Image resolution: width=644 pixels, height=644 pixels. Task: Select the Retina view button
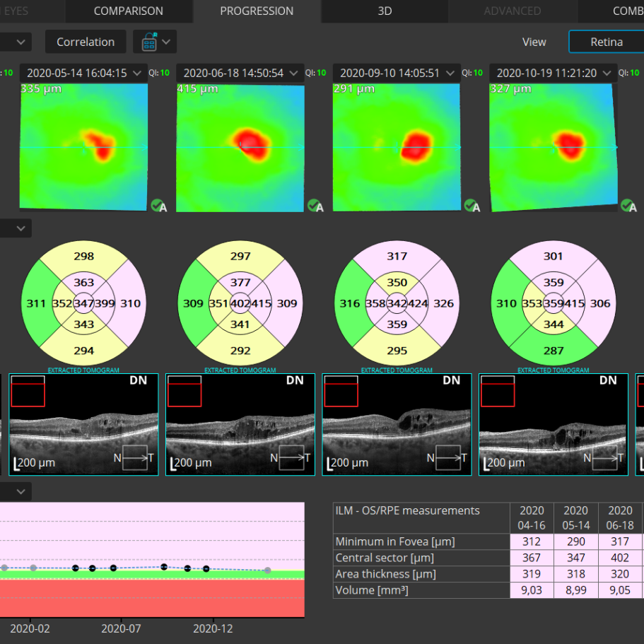[606, 42]
